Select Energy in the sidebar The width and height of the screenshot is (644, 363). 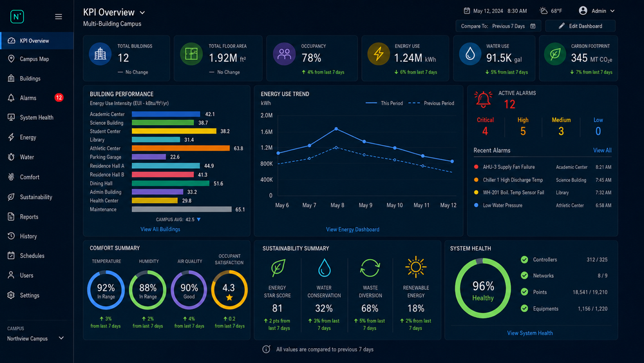tap(37, 137)
